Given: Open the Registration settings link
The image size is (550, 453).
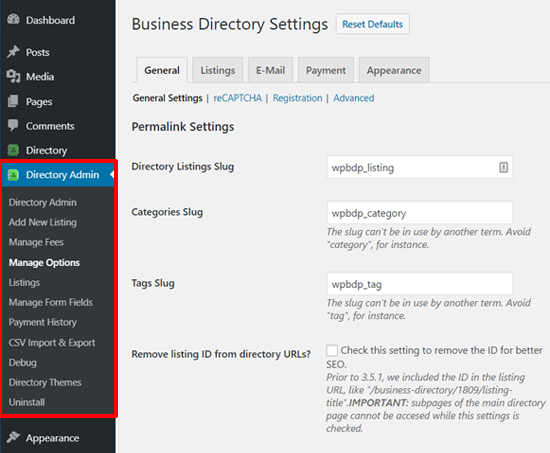Looking at the screenshot, I should 297,98.
